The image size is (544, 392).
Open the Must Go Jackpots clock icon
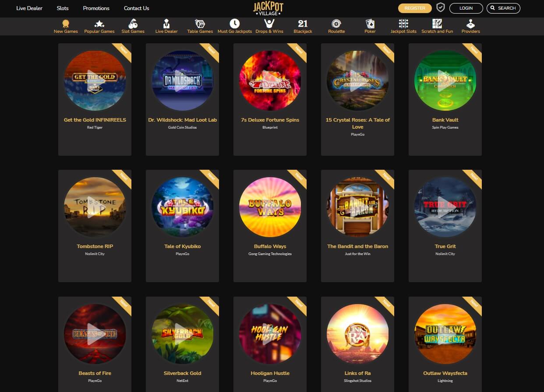235,24
